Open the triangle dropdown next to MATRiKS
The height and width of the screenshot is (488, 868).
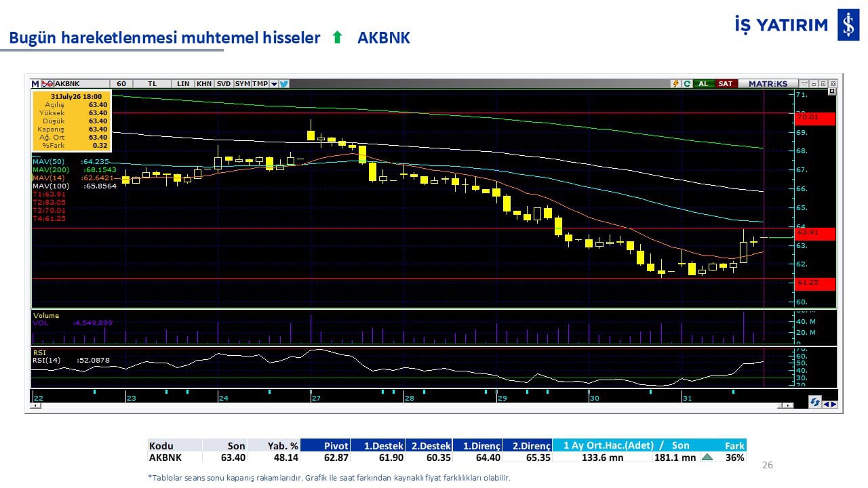coord(804,84)
